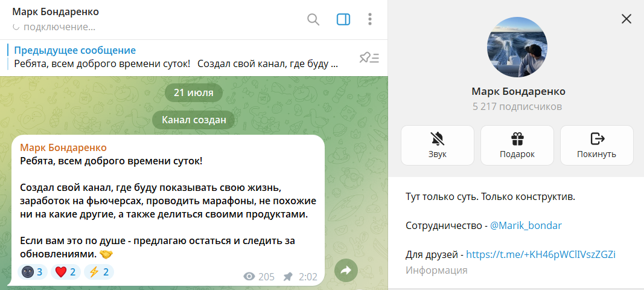Viewport: 644px width, 290px height.
Task: Click the 5 217 подписчиков count
Action: [517, 106]
